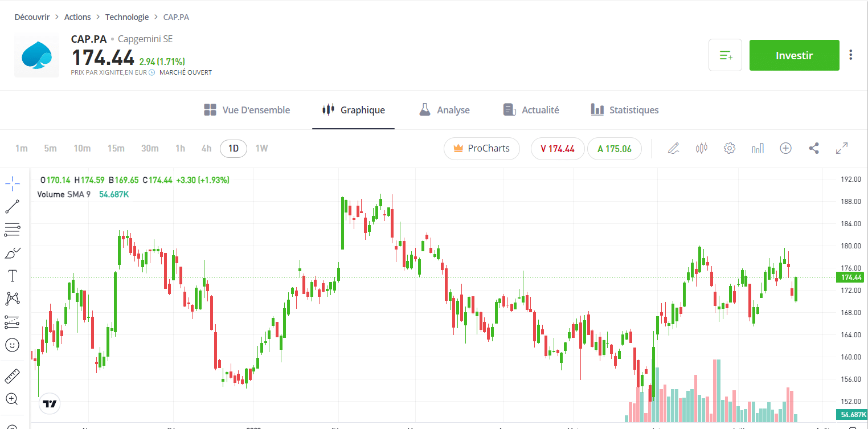Set timeframe to 5m
This screenshot has height=429, width=868.
pos(50,149)
